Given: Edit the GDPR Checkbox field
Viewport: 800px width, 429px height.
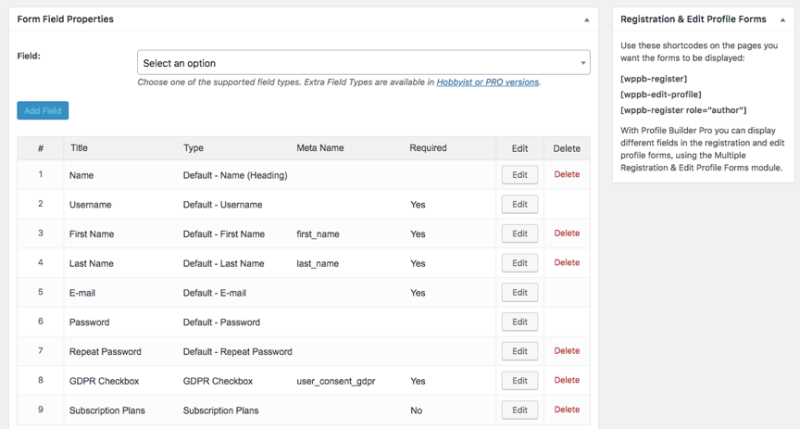Looking at the screenshot, I should 519,380.
